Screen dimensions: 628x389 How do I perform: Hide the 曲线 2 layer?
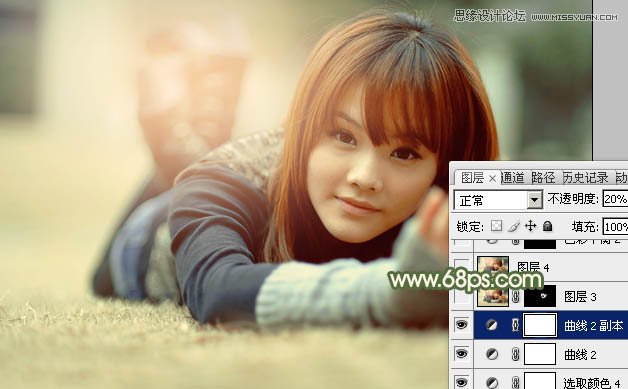(461, 354)
